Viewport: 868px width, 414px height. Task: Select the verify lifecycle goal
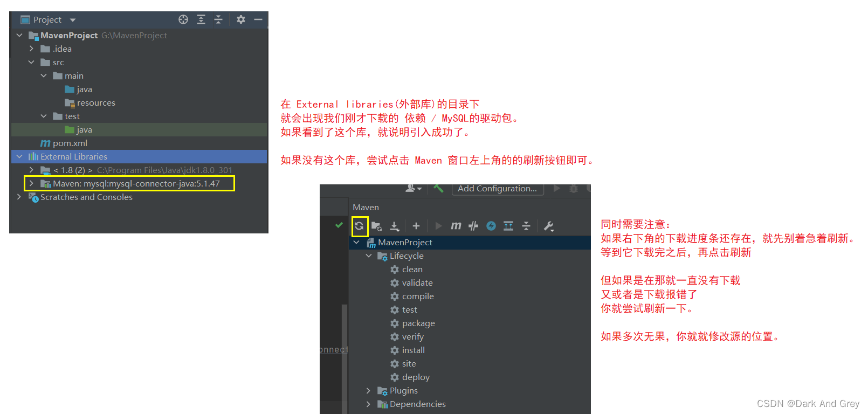407,336
